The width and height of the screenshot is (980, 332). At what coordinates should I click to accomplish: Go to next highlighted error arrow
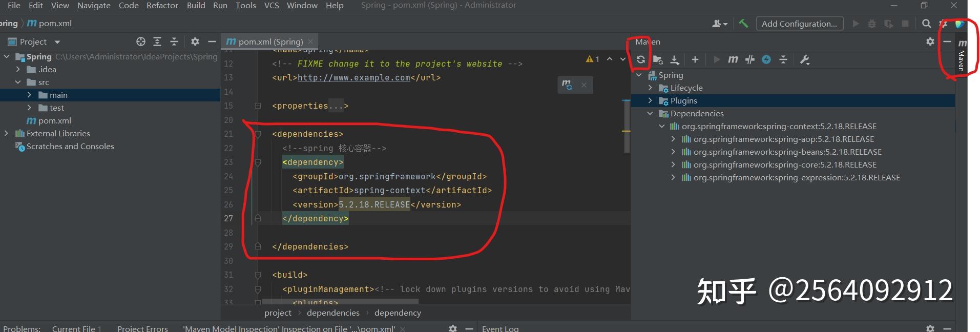click(623, 59)
